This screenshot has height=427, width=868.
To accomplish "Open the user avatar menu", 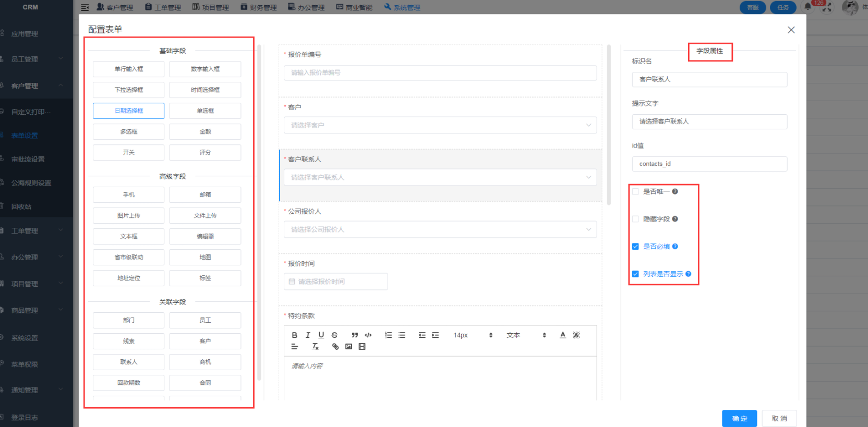I will 850,7.
